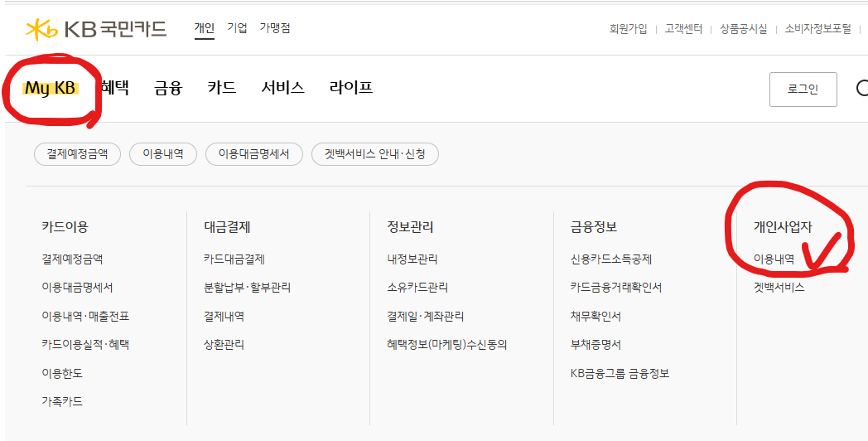Open 채무확인서 link
This screenshot has width=868, height=441.
tap(596, 316)
